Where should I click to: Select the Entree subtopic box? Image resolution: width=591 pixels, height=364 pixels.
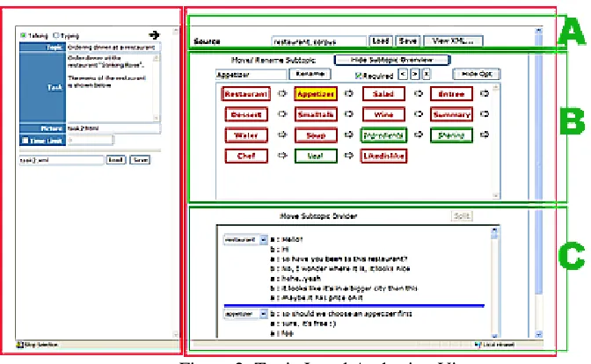451,94
